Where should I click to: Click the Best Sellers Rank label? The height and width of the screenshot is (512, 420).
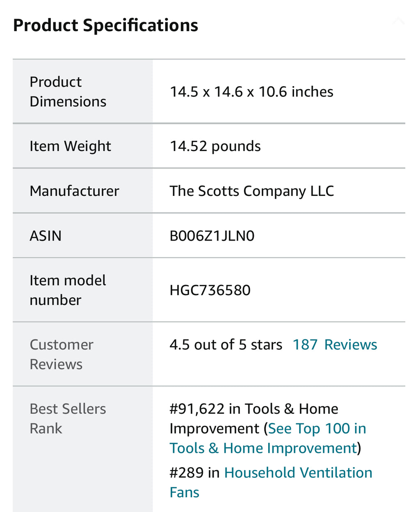68,418
